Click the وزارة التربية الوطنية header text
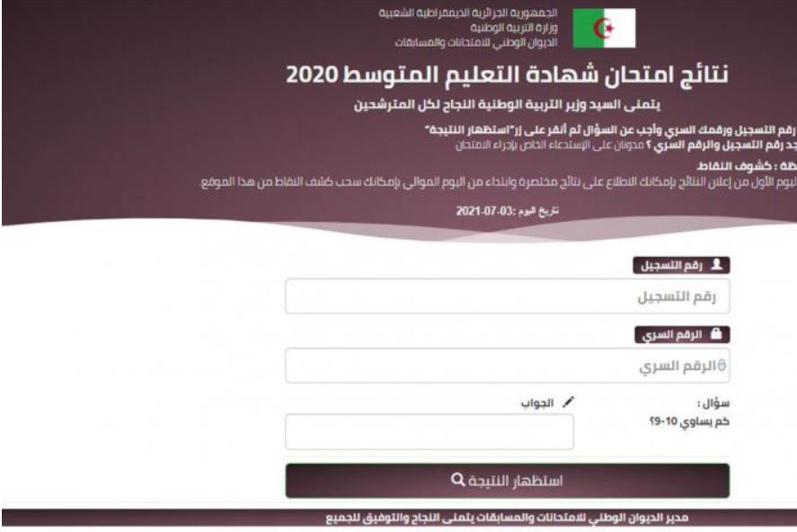797x532 pixels. click(x=513, y=28)
